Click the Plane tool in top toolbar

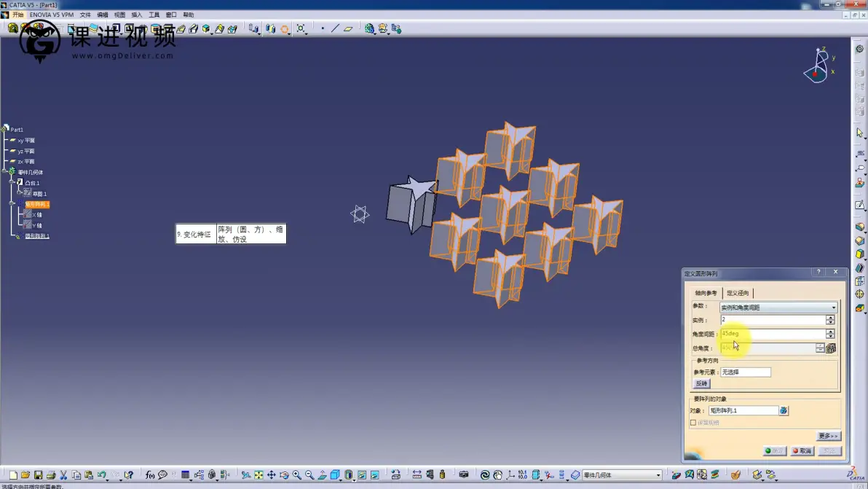coord(348,28)
